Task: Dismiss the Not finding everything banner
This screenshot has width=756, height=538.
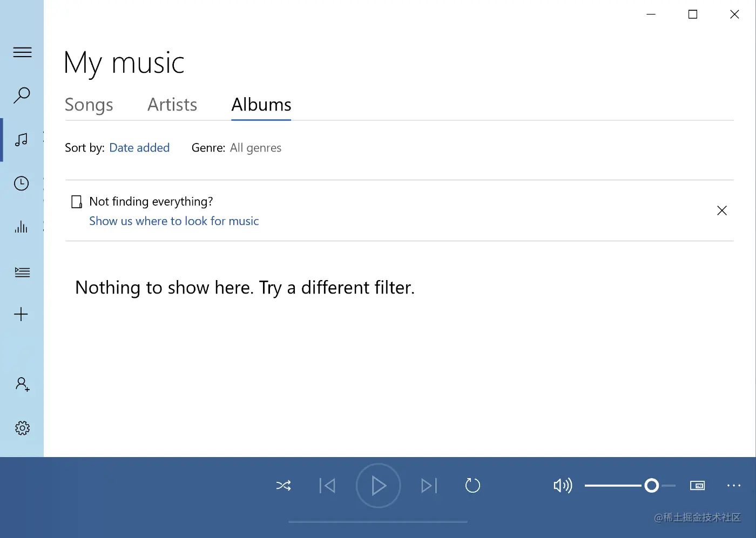Action: [722, 210]
